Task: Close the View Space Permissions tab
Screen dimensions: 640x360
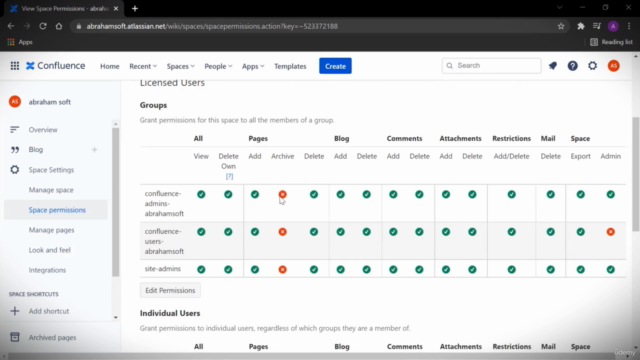Action: [116, 9]
